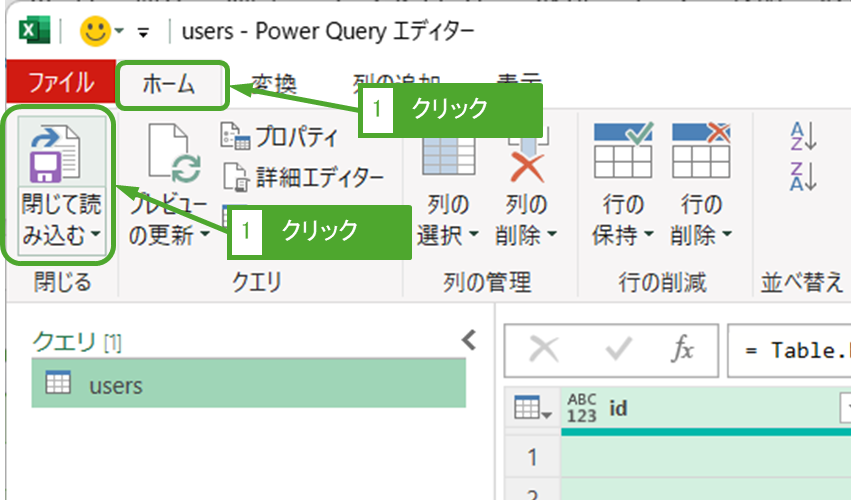Open Properties (プロパティ) in the Query group
Viewport: 851px width, 500px height.
coord(281,136)
